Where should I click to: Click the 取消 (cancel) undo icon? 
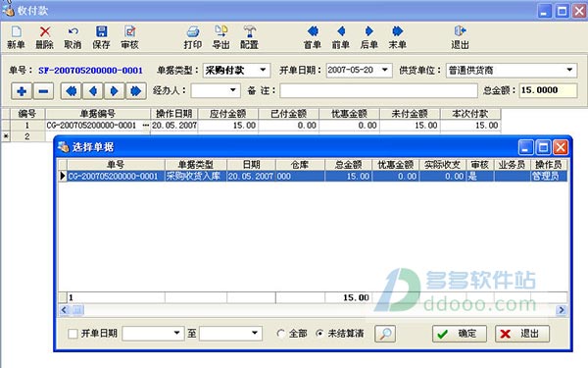coord(73,37)
